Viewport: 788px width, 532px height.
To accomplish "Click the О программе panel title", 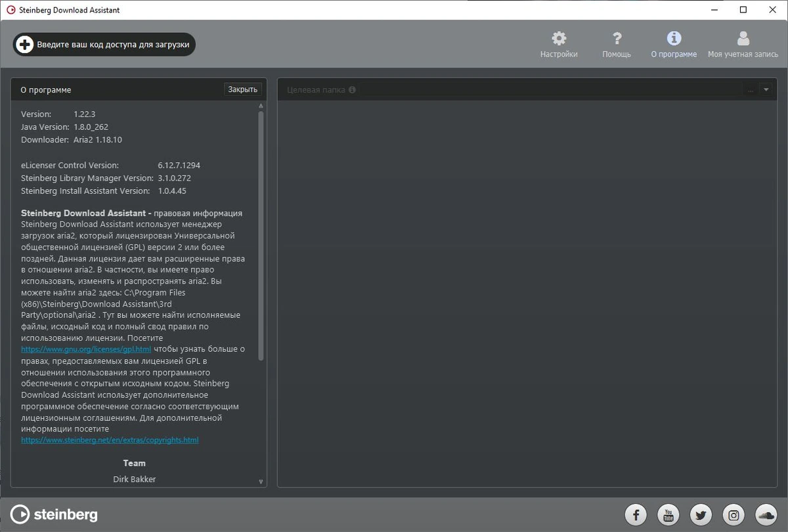I will (x=46, y=90).
